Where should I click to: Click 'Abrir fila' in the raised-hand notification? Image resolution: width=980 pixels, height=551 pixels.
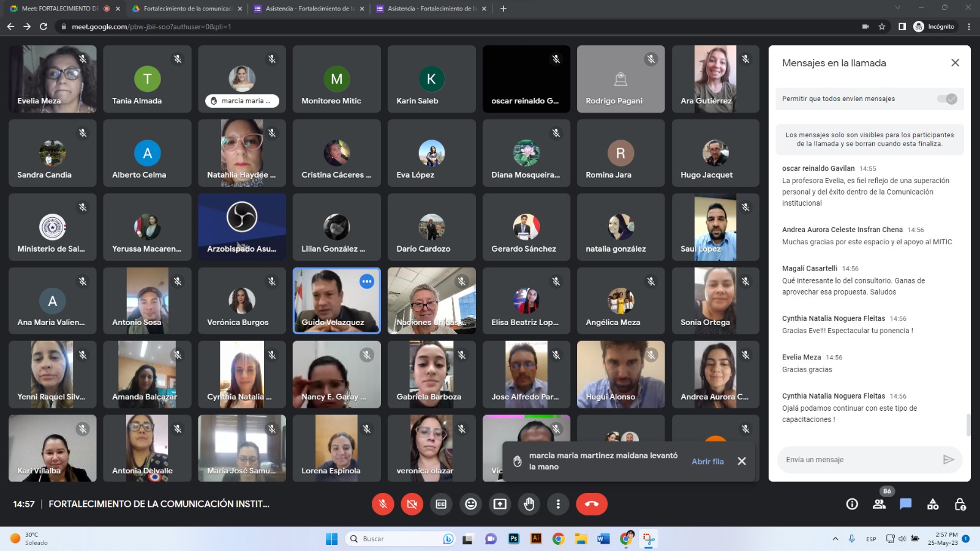coord(707,462)
